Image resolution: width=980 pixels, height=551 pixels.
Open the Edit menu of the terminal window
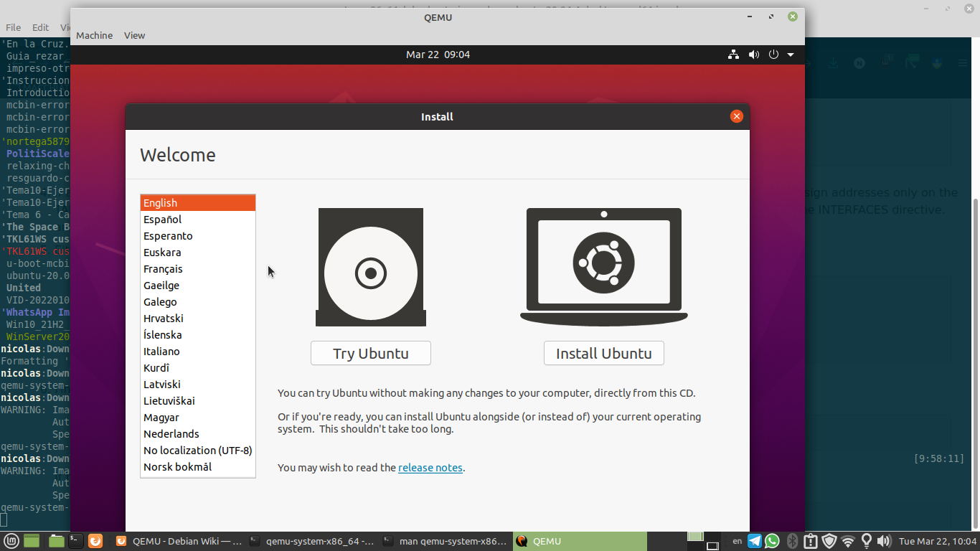(40, 27)
